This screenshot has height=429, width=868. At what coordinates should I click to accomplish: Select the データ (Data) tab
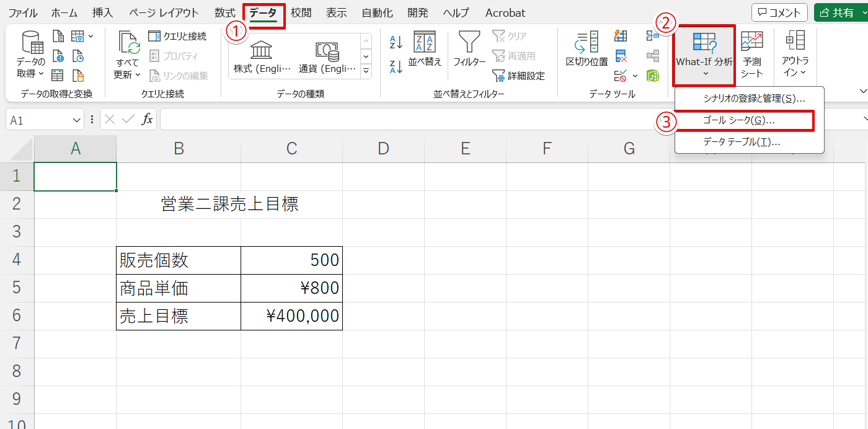(263, 12)
